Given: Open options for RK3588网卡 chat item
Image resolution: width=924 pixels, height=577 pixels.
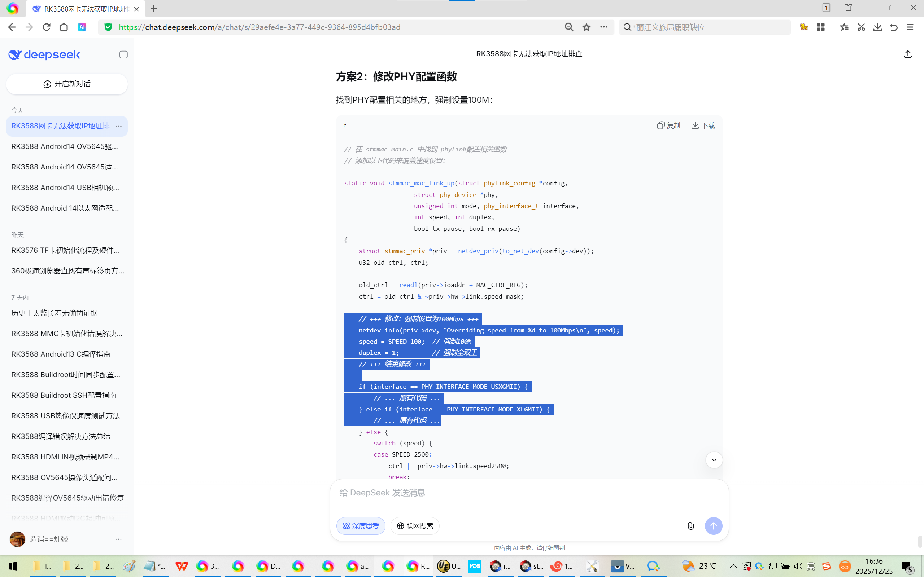Looking at the screenshot, I should pos(118,126).
